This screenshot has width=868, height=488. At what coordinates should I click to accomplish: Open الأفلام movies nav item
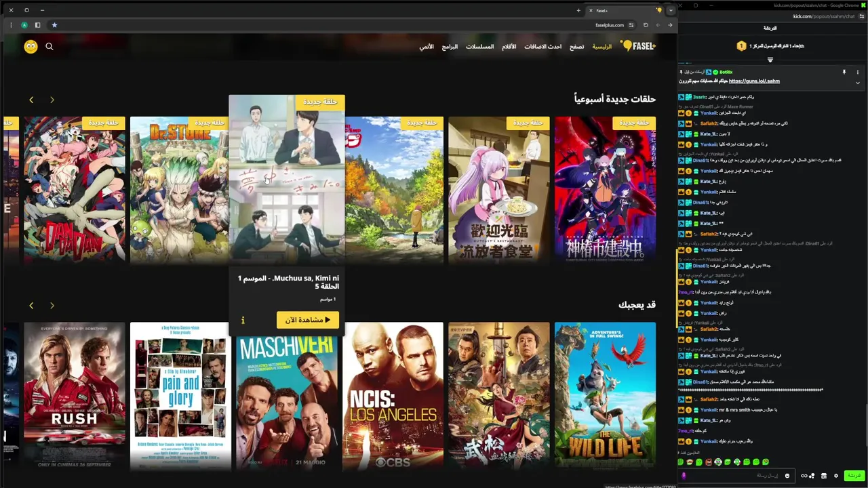tap(509, 47)
